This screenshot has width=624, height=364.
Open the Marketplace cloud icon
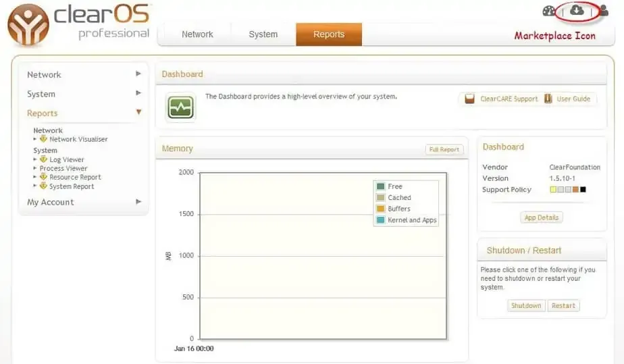[576, 10]
